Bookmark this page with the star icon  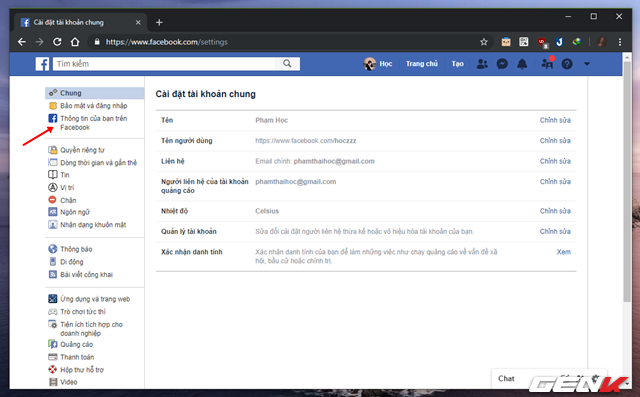(x=484, y=42)
